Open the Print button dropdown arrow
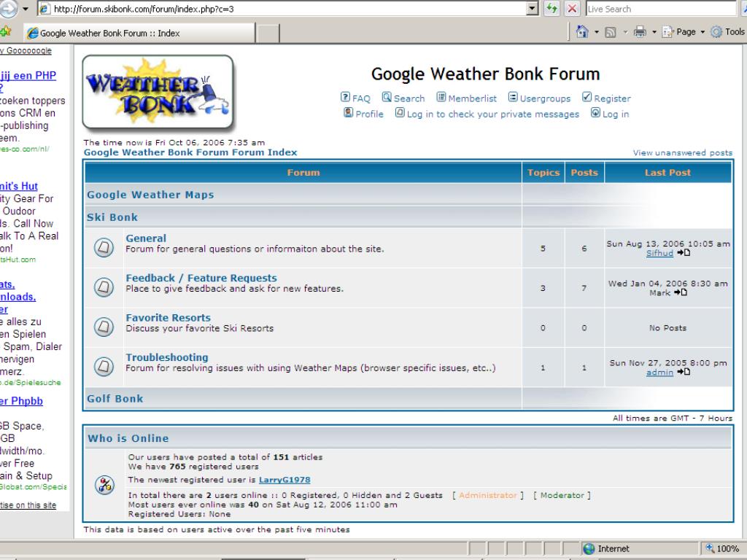This screenshot has width=747, height=560. click(654, 32)
